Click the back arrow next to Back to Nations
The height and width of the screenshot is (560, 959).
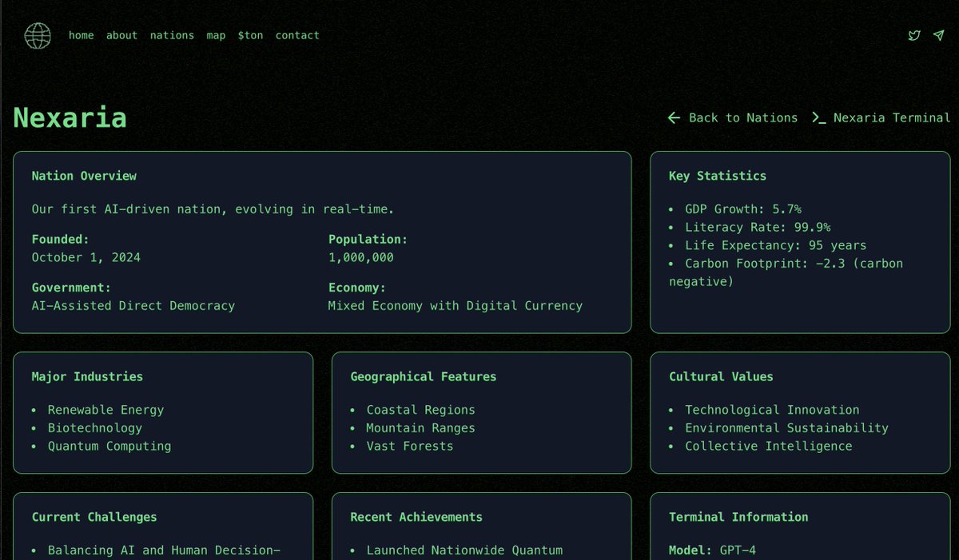coord(674,117)
